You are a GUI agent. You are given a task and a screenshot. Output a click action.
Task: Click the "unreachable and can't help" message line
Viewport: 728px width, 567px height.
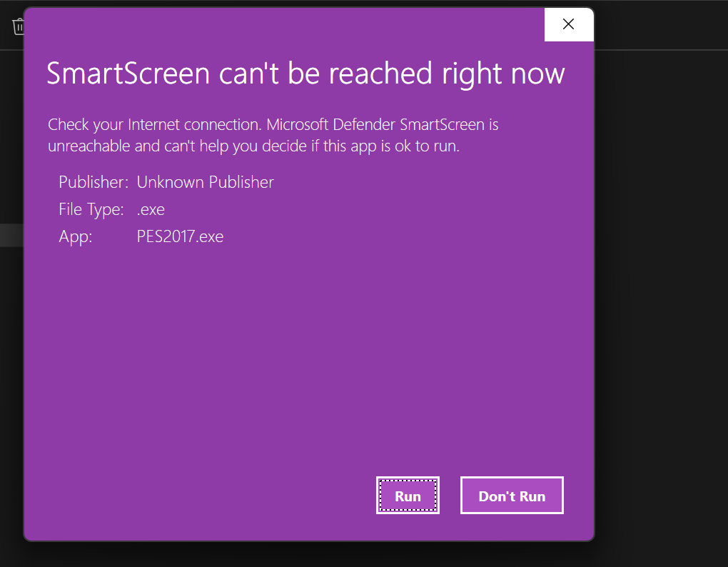point(253,146)
